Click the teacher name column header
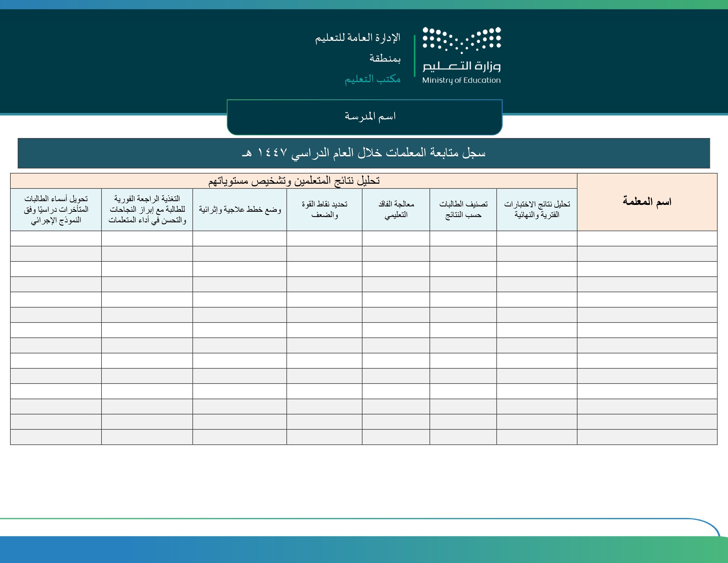 (647, 202)
